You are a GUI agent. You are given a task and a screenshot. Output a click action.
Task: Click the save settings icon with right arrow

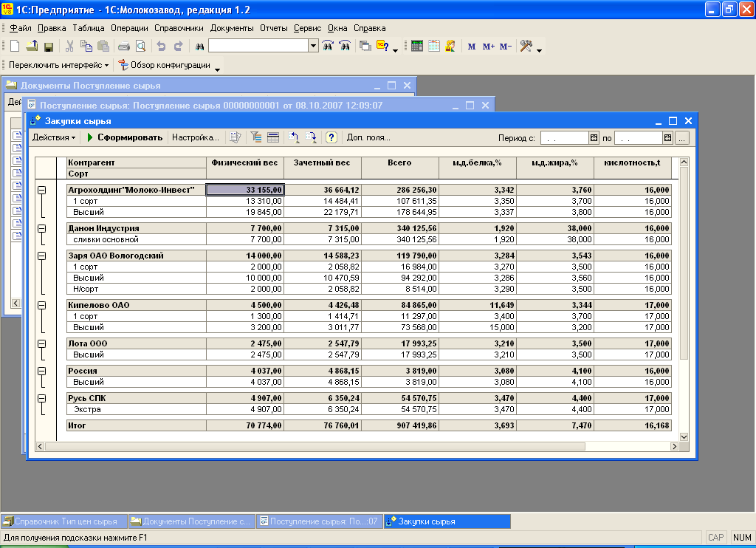(311, 137)
